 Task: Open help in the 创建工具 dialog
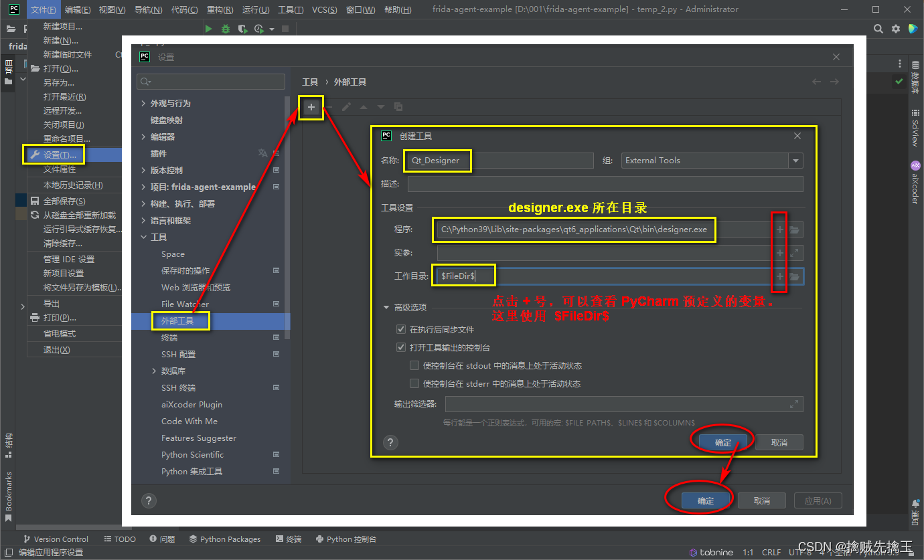pyautogui.click(x=390, y=442)
